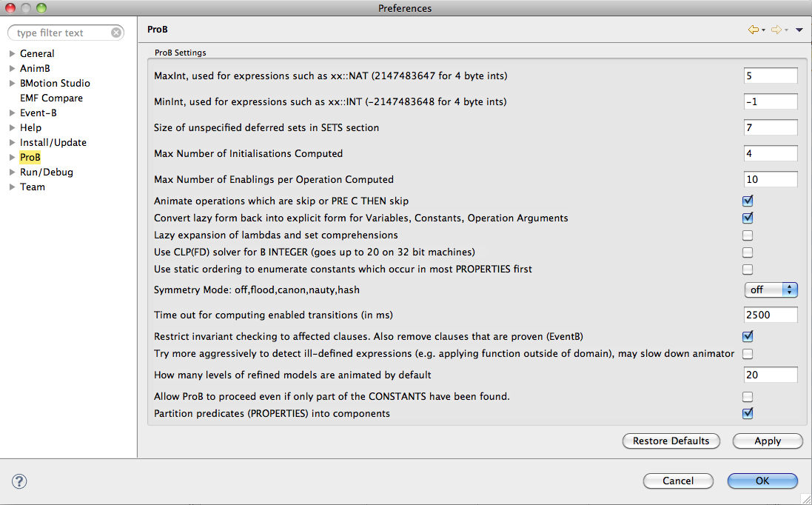This screenshot has width=812, height=505.
Task: Click the MaxInt value input field
Action: click(771, 76)
